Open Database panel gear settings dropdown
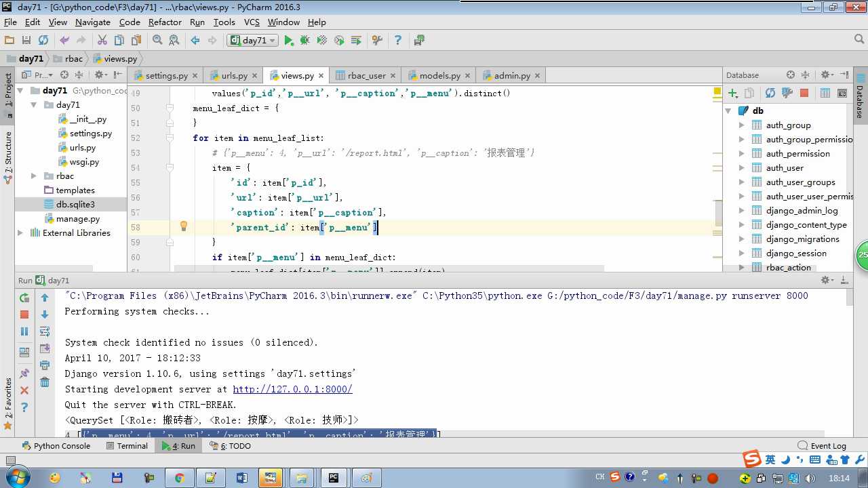Screen dimensions: 868x488 click(827, 75)
